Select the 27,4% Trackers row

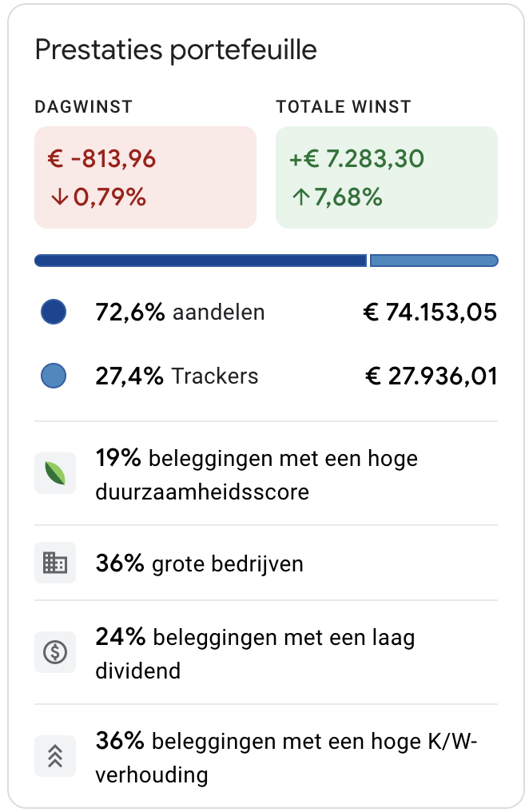pyautogui.click(x=266, y=376)
